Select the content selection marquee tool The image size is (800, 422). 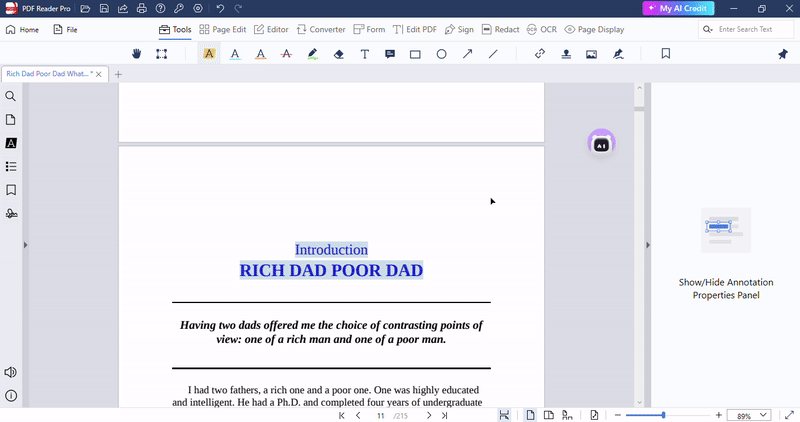click(161, 54)
